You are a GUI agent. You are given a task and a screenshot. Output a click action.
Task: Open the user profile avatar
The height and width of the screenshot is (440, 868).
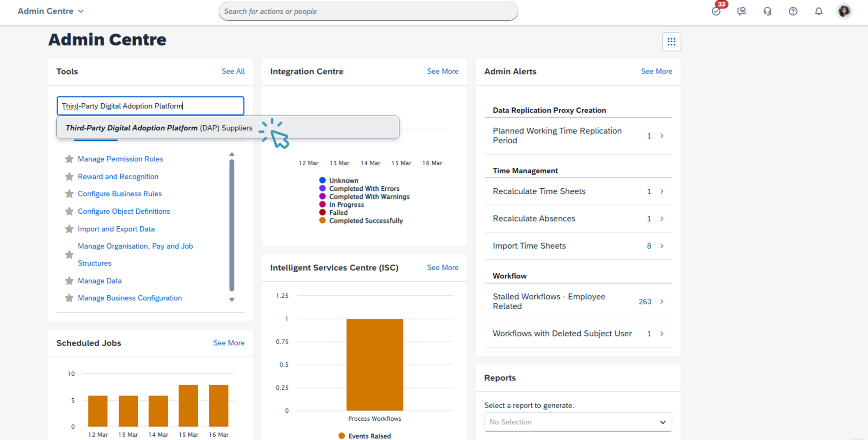[x=844, y=11]
